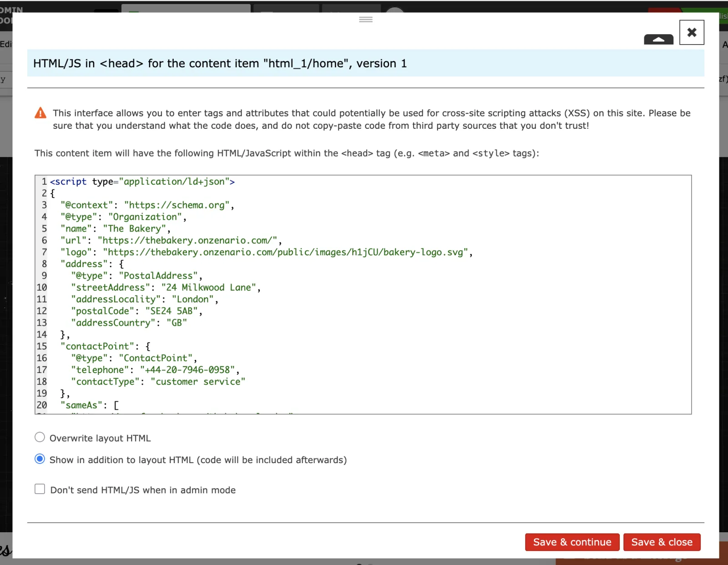This screenshot has width=728, height=565.
Task: Click line number 10 in the editor gutter
Action: point(42,288)
